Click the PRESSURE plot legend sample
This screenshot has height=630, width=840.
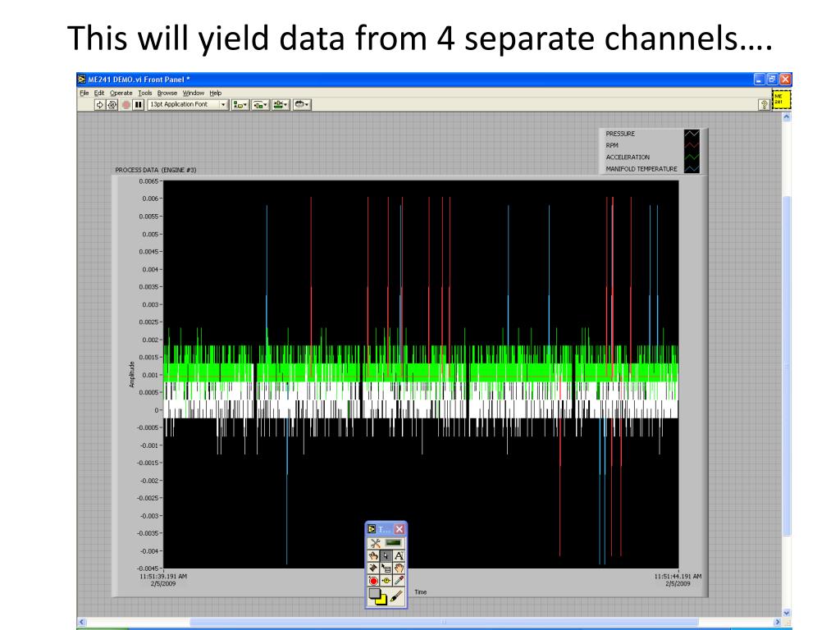coord(692,134)
